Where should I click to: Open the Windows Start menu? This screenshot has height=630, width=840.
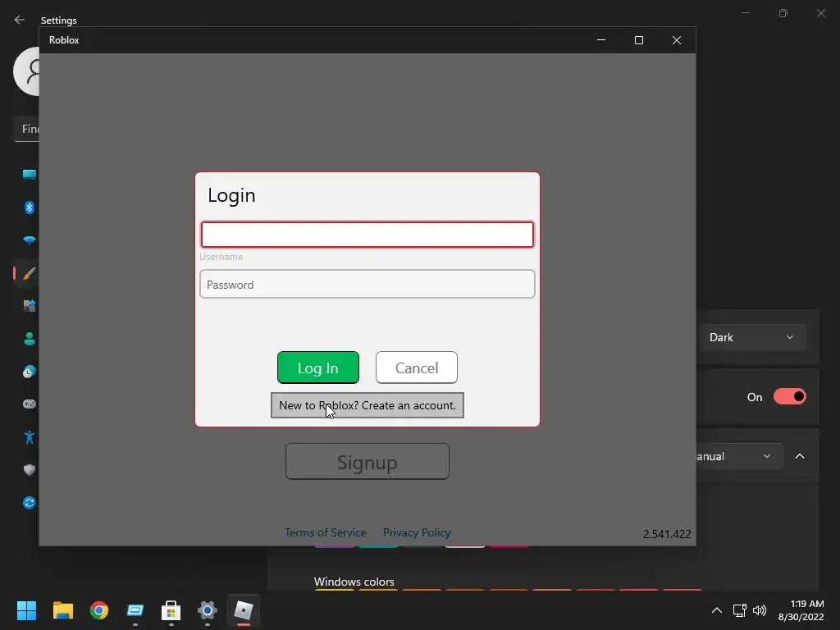coord(26,610)
